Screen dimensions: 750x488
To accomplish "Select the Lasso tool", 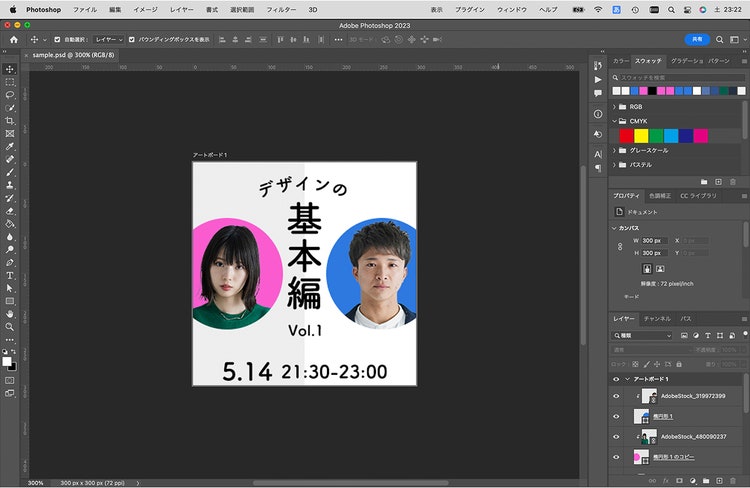I will pyautogui.click(x=10, y=95).
